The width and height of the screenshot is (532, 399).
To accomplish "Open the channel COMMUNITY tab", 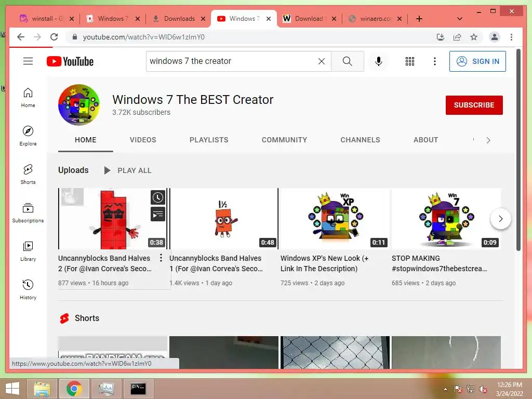I will (x=284, y=140).
